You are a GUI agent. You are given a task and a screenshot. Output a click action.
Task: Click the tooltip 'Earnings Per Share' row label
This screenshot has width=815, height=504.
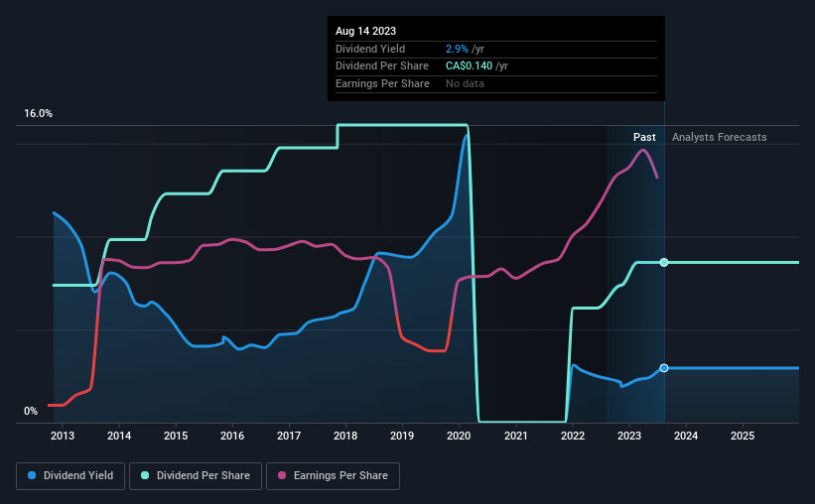point(382,83)
